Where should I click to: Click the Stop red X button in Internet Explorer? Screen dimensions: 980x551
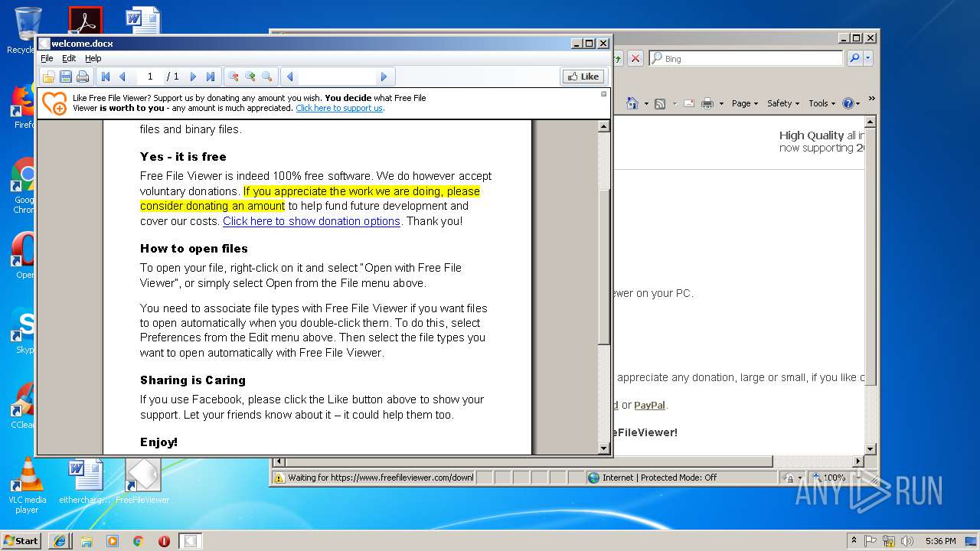pos(635,58)
